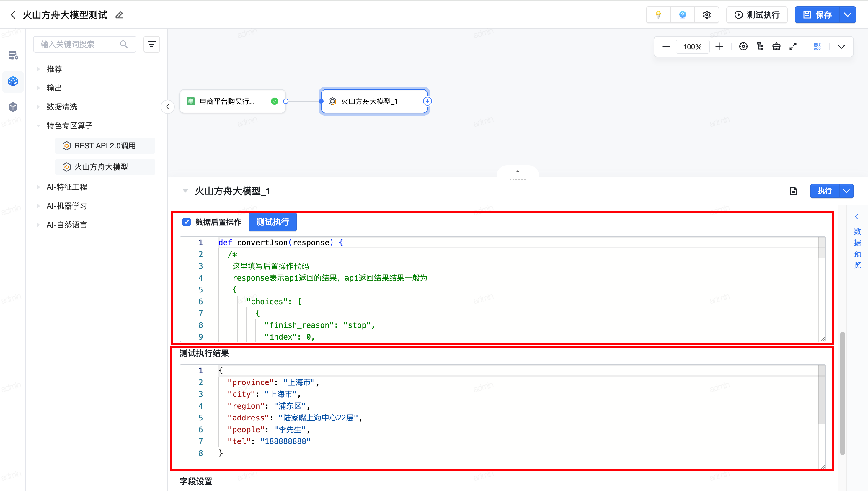This screenshot has width=868, height=491.
Task: Click the filter list icon beside search
Action: coord(151,44)
